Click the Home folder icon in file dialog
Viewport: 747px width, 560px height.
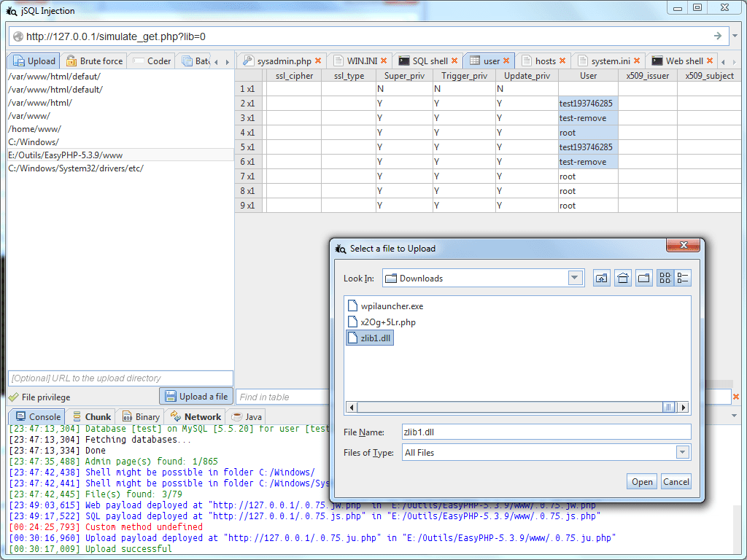coord(623,278)
